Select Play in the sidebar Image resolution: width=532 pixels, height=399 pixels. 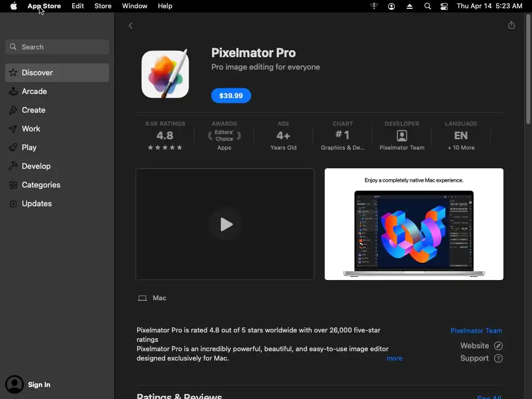(x=57, y=147)
